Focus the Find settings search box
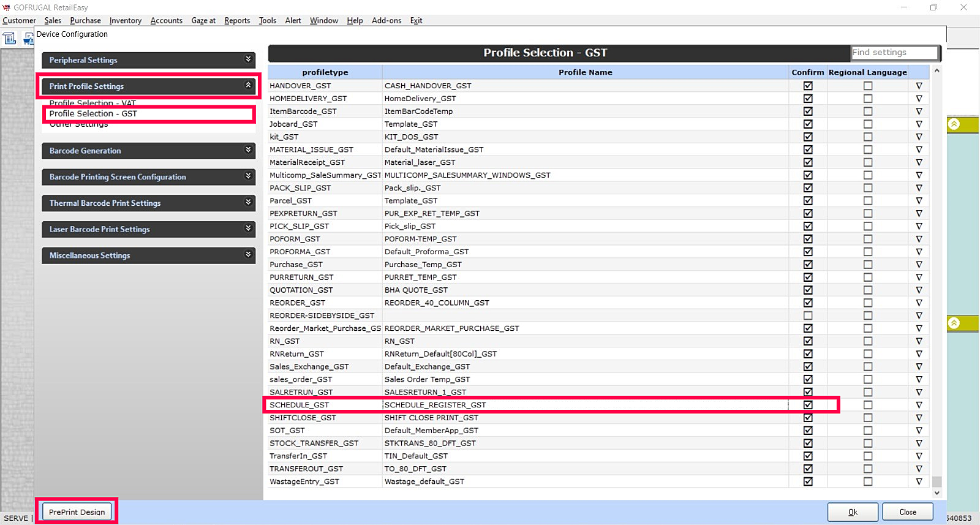 point(894,53)
